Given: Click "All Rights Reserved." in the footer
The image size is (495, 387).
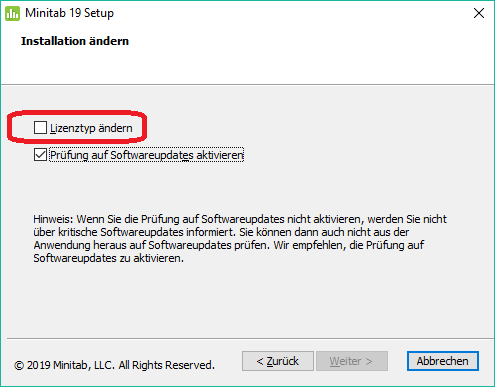Looking at the screenshot, I should click(x=167, y=365).
